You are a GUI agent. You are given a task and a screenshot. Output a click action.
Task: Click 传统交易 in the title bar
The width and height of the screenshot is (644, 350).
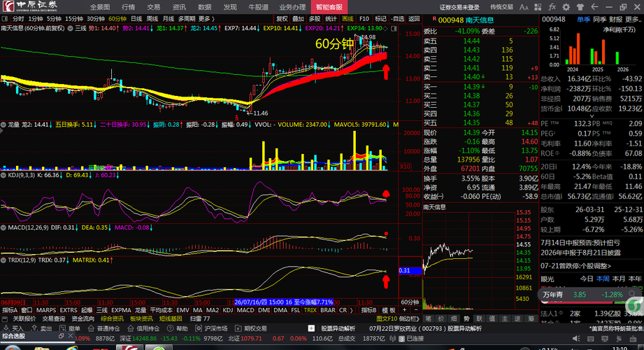501,7
